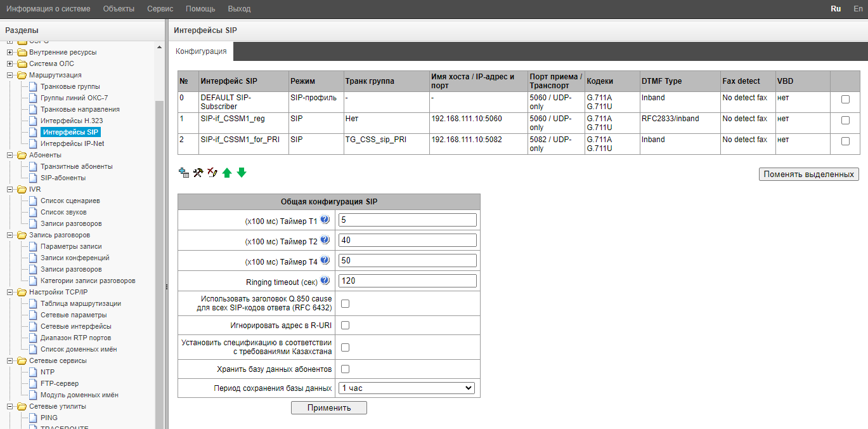Open the help hint for Таймер T4
868x429 pixels.
click(325, 260)
